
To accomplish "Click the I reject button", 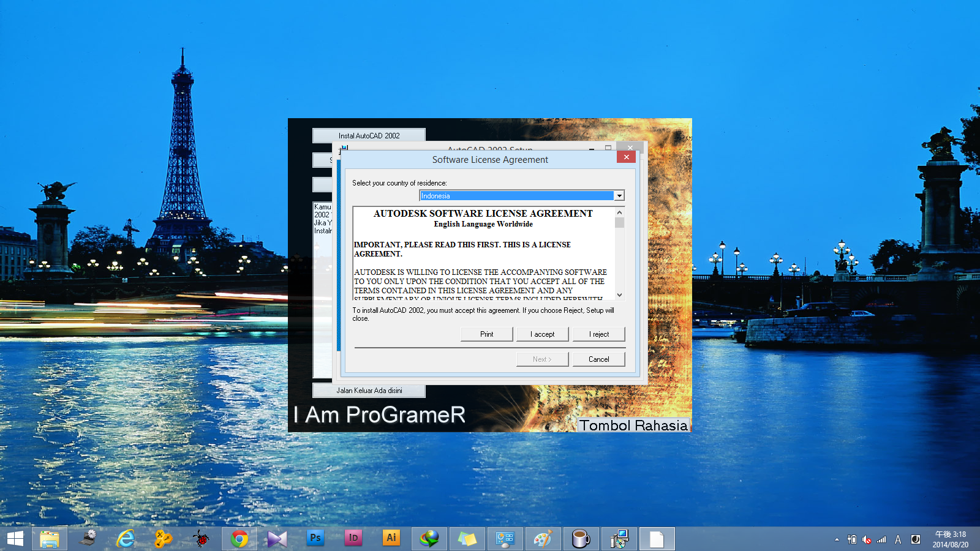I will [599, 334].
